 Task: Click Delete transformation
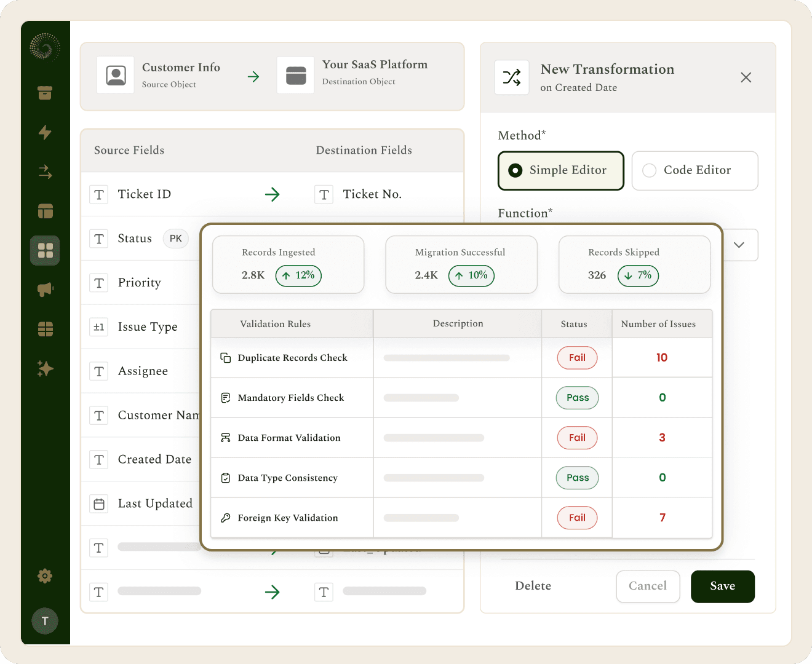(533, 586)
